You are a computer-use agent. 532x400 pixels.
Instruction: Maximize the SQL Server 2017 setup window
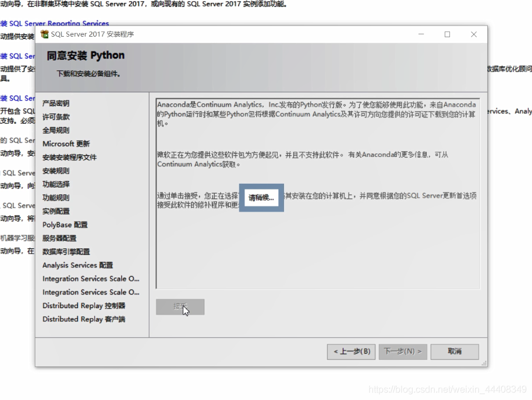pyautogui.click(x=447, y=34)
